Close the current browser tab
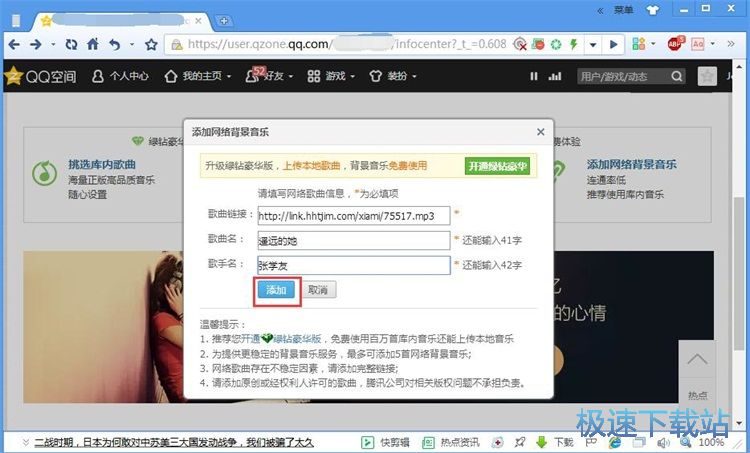Screen dimensions: 750x453 click(198, 21)
